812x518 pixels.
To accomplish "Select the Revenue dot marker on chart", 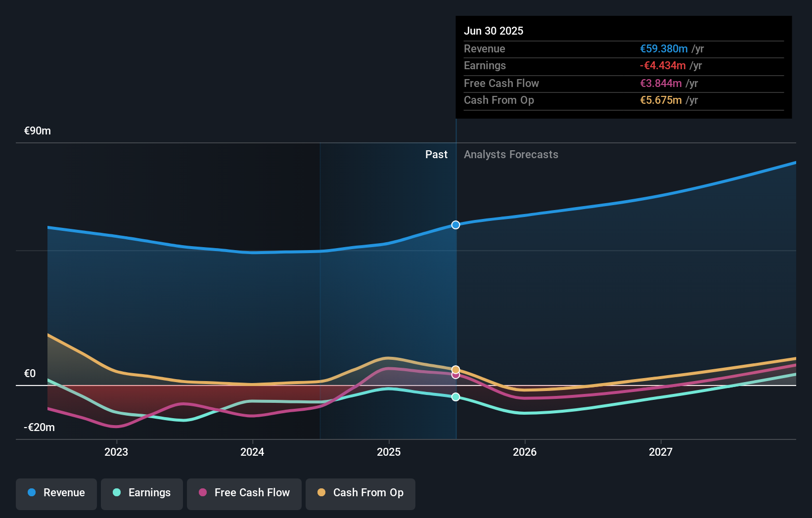I will 455,225.
